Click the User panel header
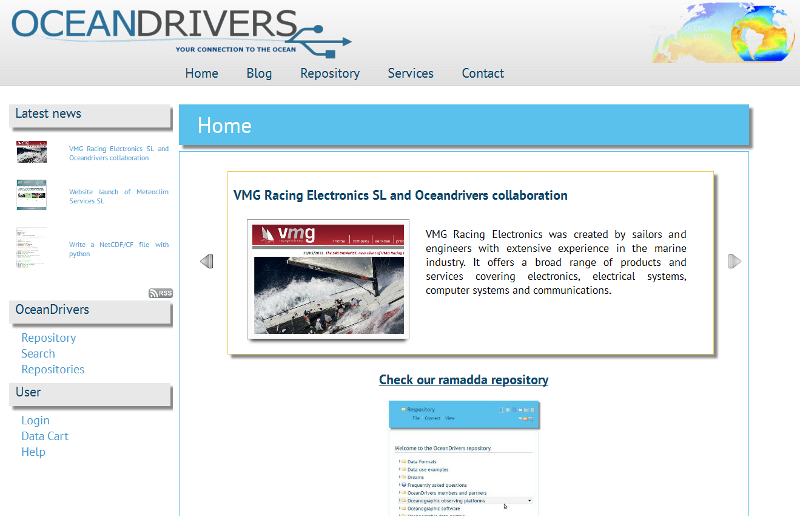This screenshot has height=516, width=800. (x=90, y=394)
